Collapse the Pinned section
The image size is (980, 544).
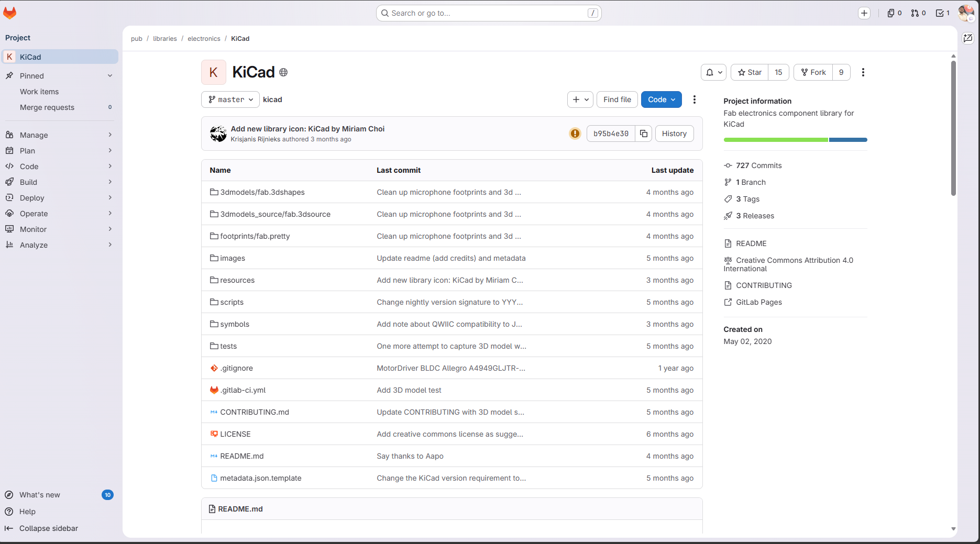[60, 76]
